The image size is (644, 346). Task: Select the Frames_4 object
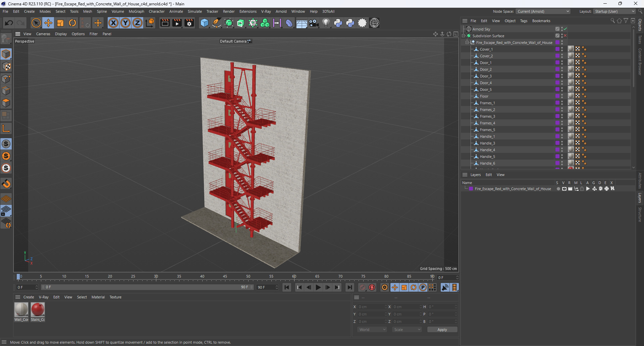tap(487, 123)
